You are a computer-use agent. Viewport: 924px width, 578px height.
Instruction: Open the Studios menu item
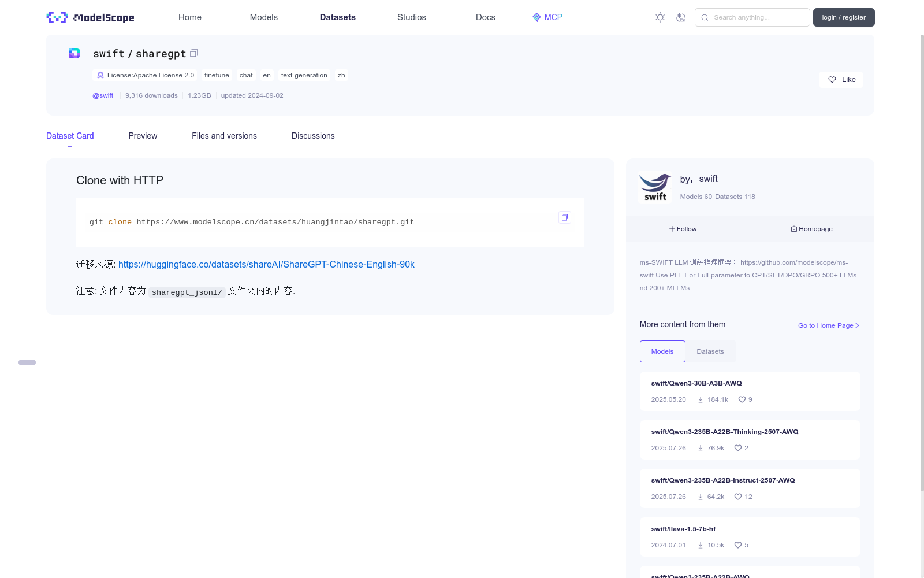click(412, 17)
